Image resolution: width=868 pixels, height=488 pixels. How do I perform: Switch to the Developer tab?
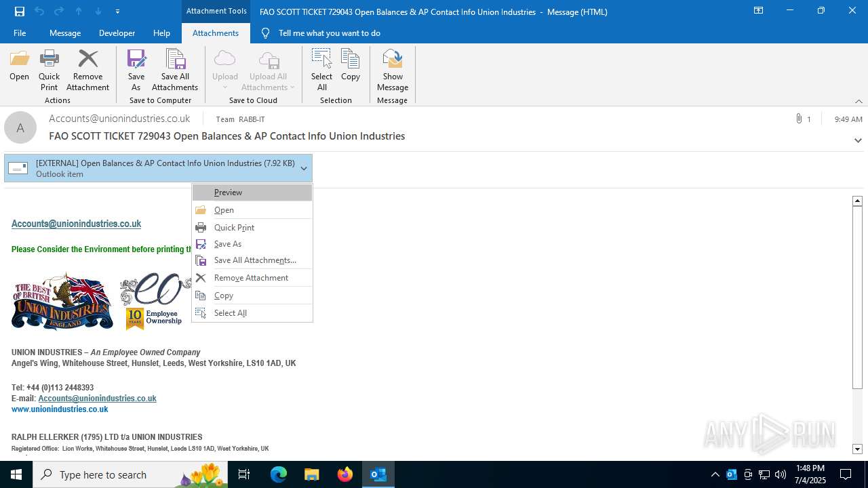click(x=117, y=33)
